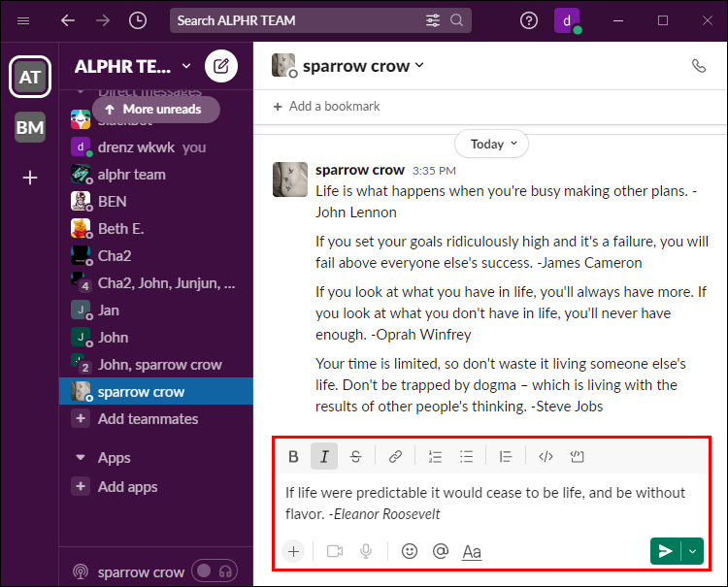Toggle italic formatting button
Viewport: 728px width, 587px height.
(x=324, y=457)
